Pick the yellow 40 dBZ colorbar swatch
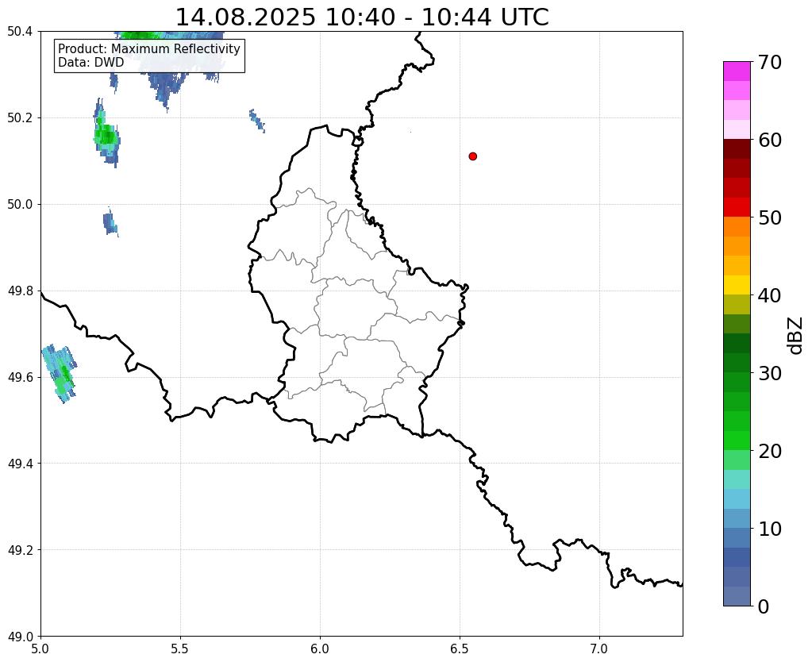812x662 pixels. pyautogui.click(x=737, y=285)
